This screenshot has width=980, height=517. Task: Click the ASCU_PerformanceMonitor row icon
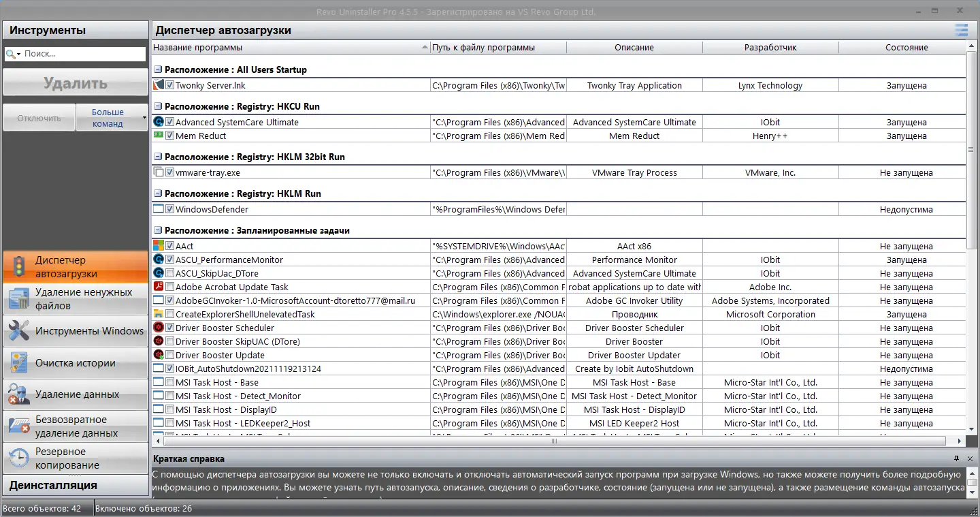[159, 260]
